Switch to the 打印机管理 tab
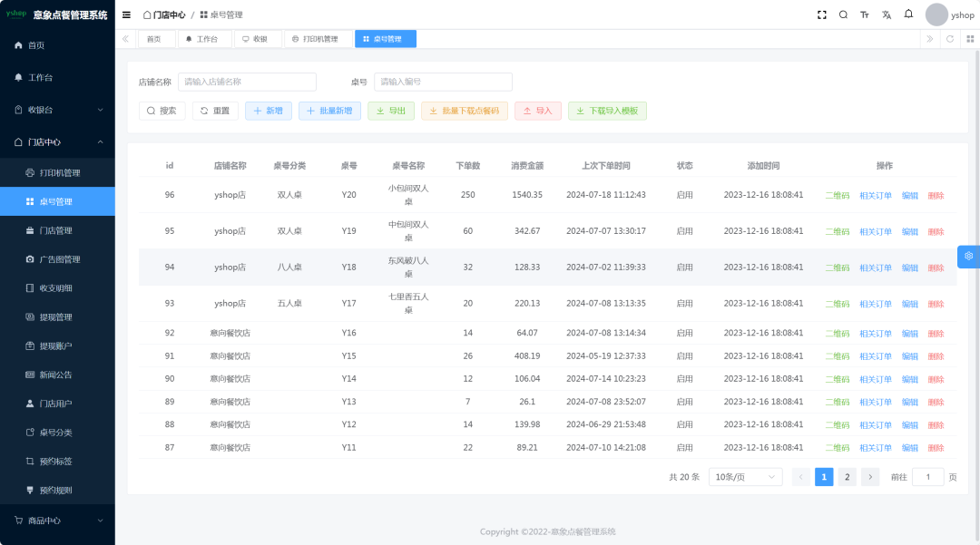 318,39
